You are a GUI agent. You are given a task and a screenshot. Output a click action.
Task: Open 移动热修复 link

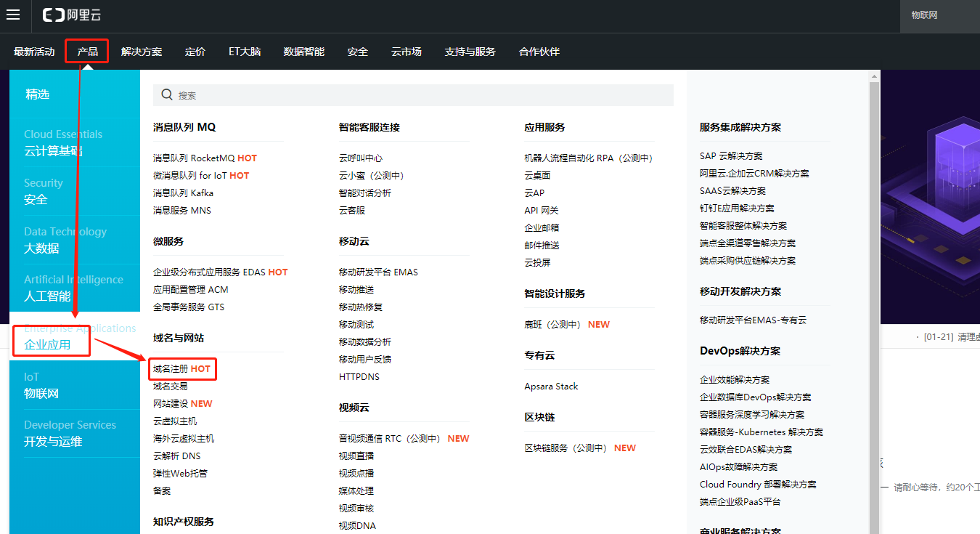[361, 307]
